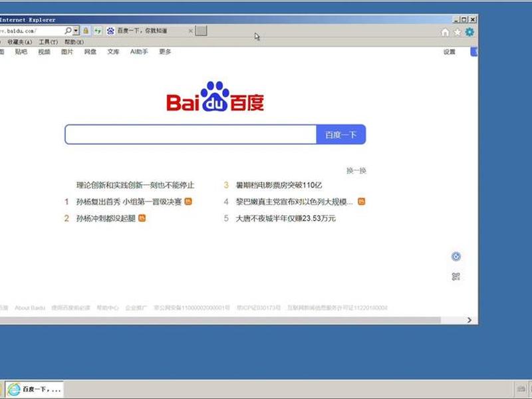
Task: Click the Baidu logo image
Action: point(215,96)
